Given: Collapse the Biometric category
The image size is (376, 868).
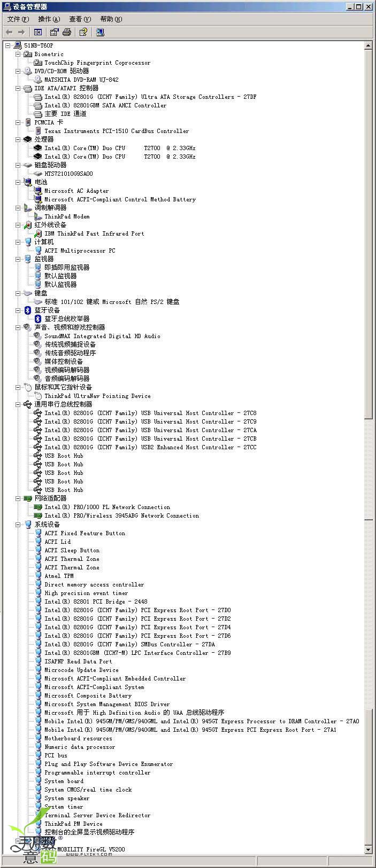Looking at the screenshot, I should [x=18, y=54].
